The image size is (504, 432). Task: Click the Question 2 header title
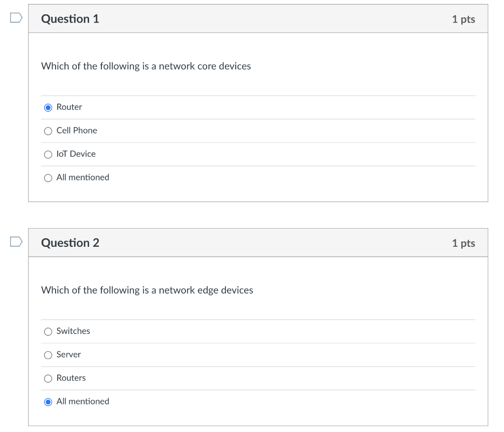(x=70, y=243)
